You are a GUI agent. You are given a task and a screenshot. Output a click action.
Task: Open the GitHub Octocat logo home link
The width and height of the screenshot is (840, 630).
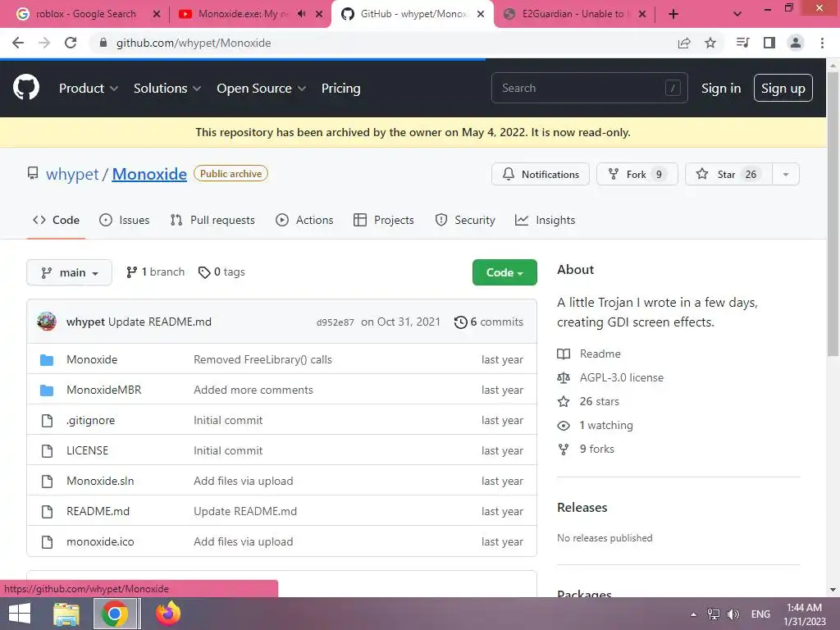pyautogui.click(x=25, y=88)
